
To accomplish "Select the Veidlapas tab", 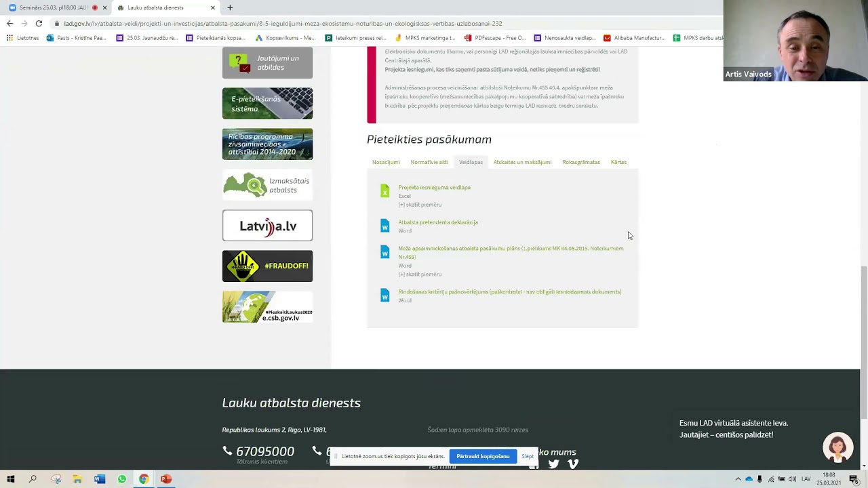I will point(471,162).
